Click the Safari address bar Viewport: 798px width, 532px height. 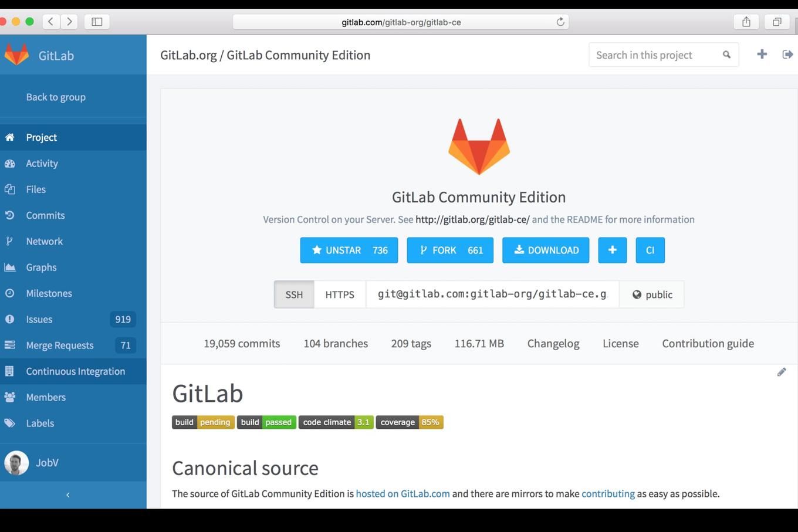coord(401,22)
